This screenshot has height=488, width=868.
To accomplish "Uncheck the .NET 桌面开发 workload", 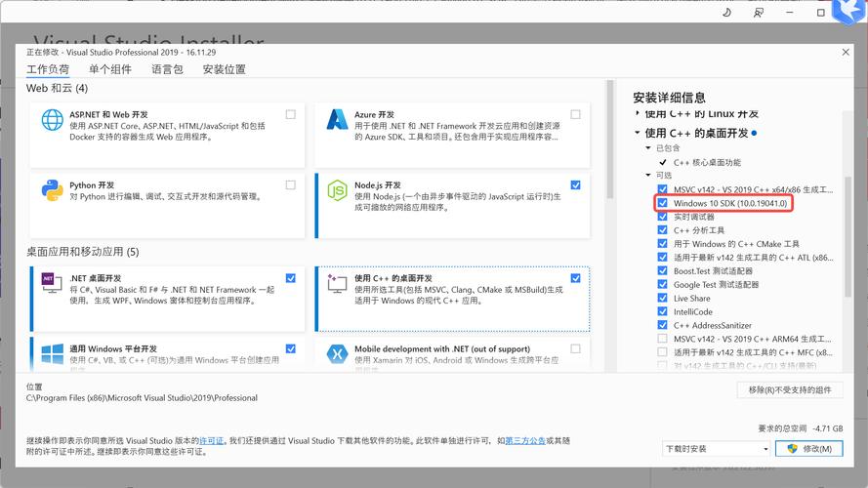I will (291, 278).
